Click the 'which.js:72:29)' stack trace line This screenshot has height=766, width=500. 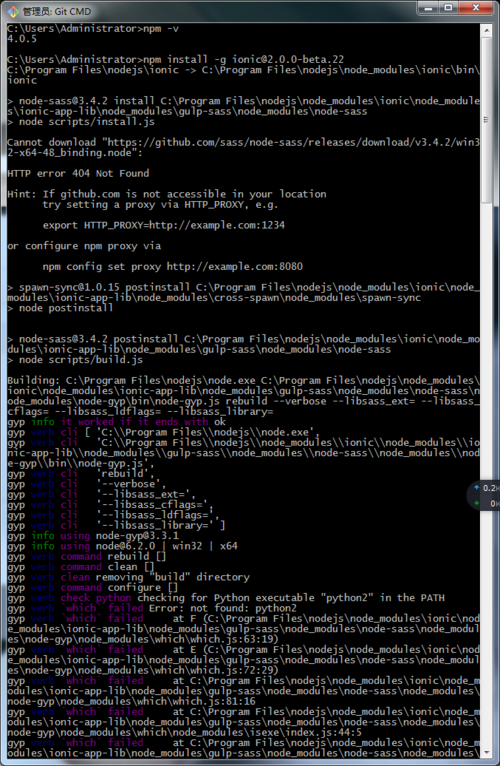(143, 671)
